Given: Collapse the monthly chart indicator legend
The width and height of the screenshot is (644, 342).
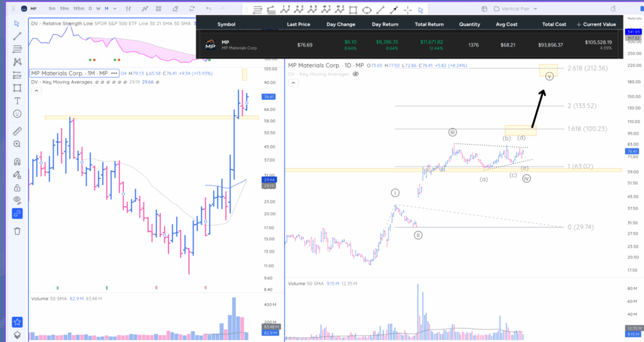Looking at the screenshot, I should point(36,91).
